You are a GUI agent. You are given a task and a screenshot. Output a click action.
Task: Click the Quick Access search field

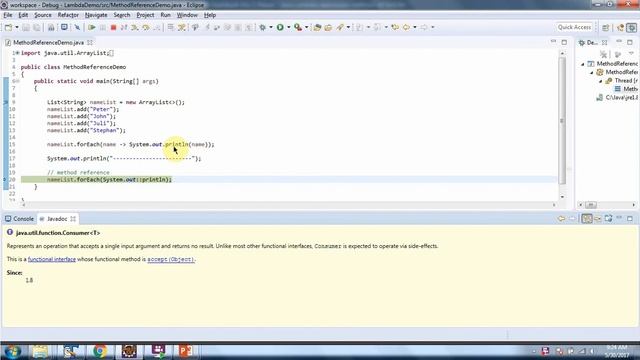[574, 27]
